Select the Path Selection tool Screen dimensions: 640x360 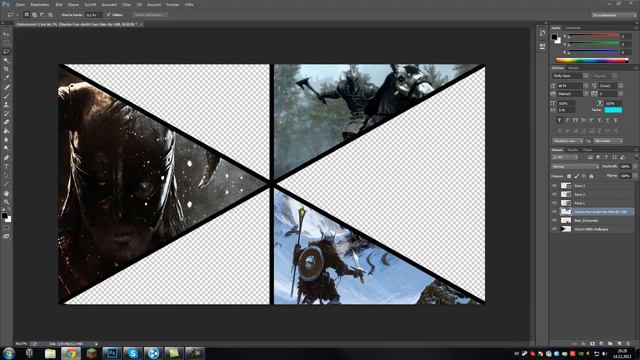coord(6,175)
